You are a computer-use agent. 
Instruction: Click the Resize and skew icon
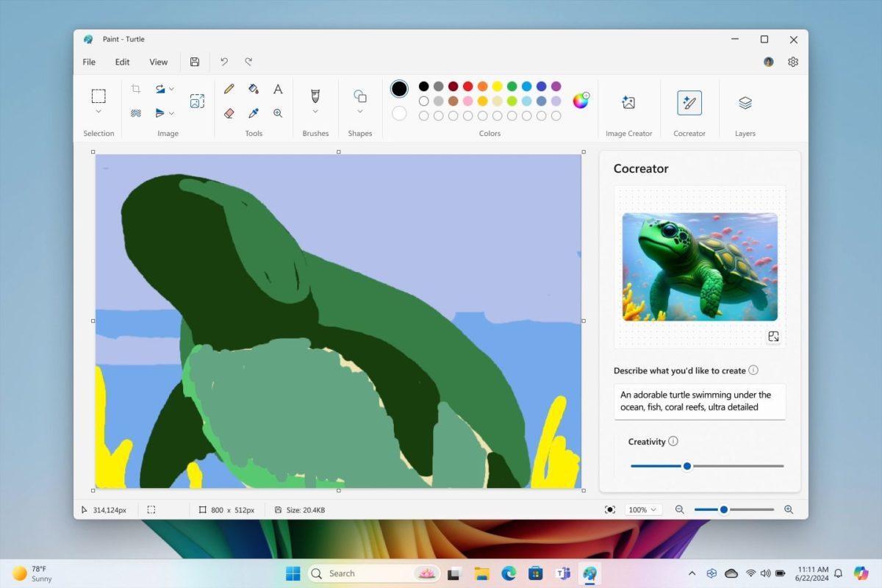(x=197, y=101)
